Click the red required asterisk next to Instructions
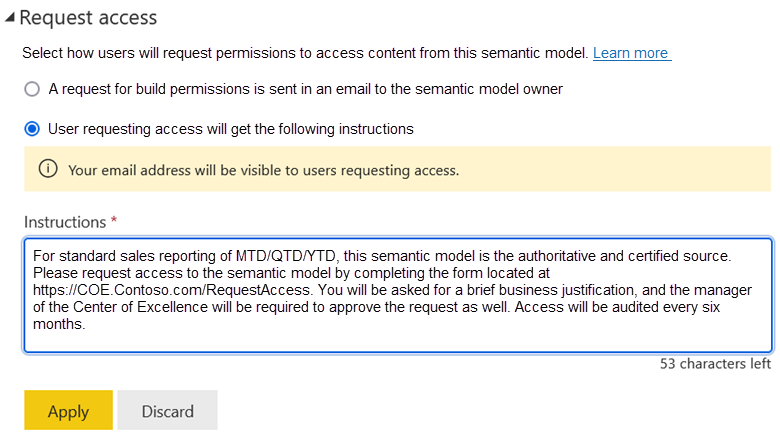This screenshot has height=438, width=780. [114, 221]
